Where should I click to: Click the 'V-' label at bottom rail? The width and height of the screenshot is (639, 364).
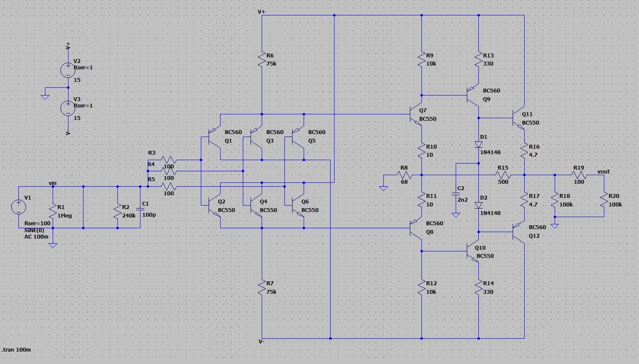261,341
